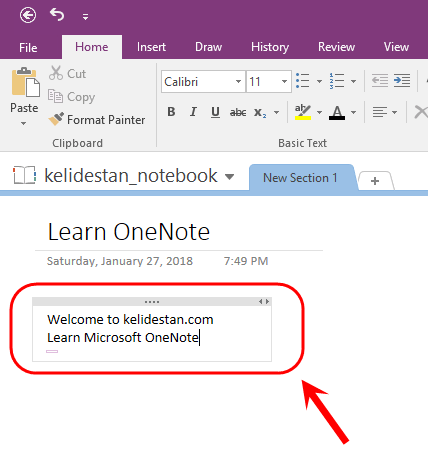This screenshot has height=473, width=428.
Task: Switch to the Review ribbon tab
Action: coord(336,47)
